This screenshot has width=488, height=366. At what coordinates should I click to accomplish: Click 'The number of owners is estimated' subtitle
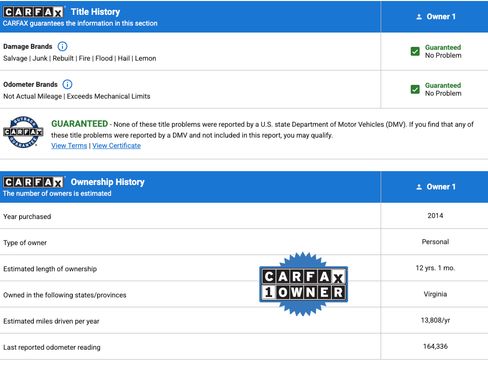(x=57, y=193)
